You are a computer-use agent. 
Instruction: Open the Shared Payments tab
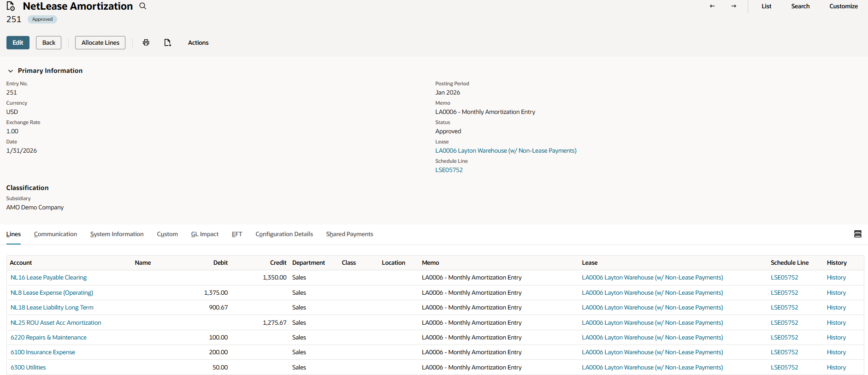(x=349, y=234)
